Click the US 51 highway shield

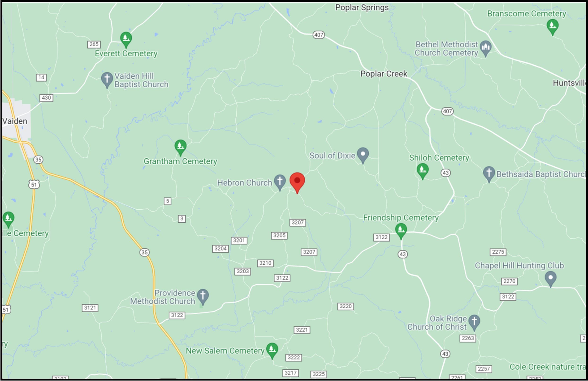coord(34,184)
